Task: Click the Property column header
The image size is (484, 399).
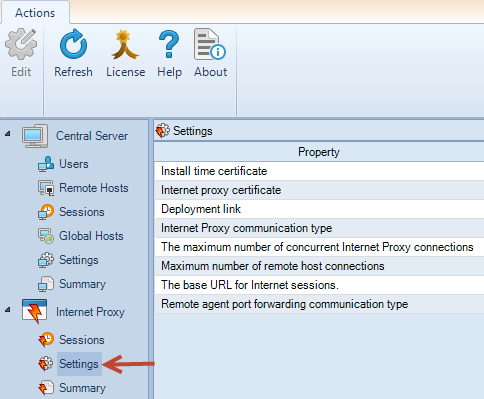Action: tap(319, 152)
